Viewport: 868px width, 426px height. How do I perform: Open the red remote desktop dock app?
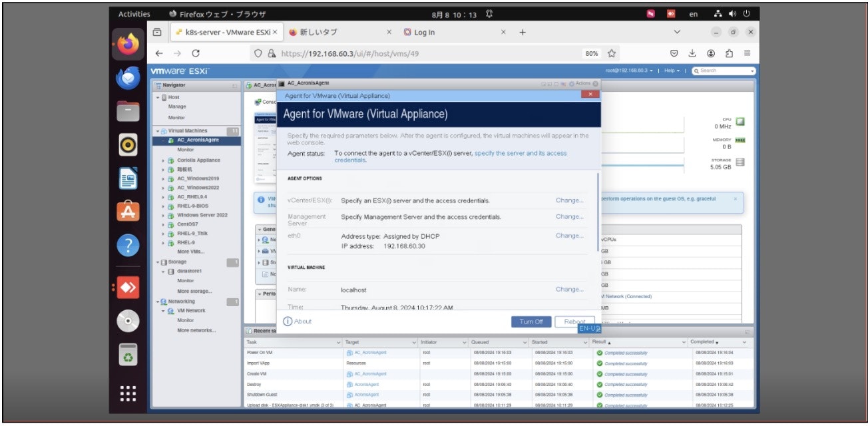coord(128,288)
